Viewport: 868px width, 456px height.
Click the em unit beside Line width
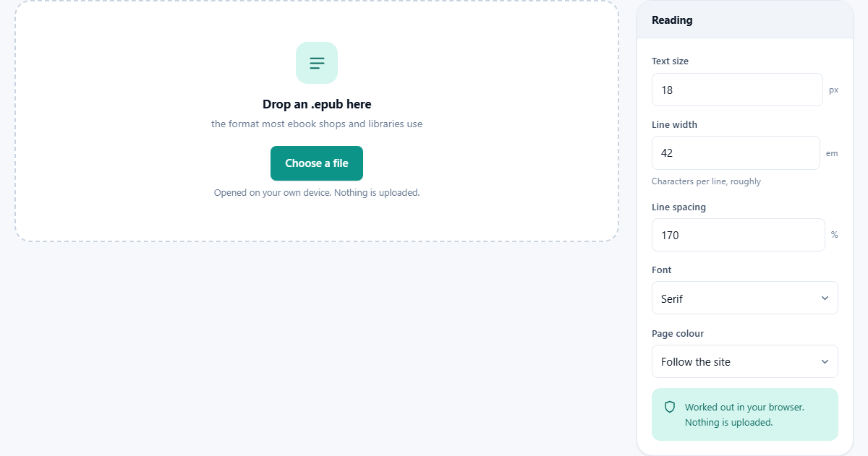click(x=832, y=153)
